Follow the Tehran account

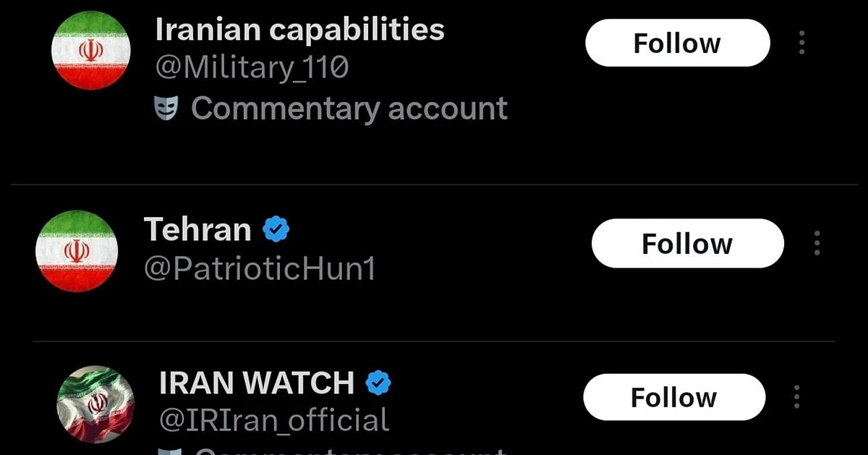pyautogui.click(x=687, y=244)
